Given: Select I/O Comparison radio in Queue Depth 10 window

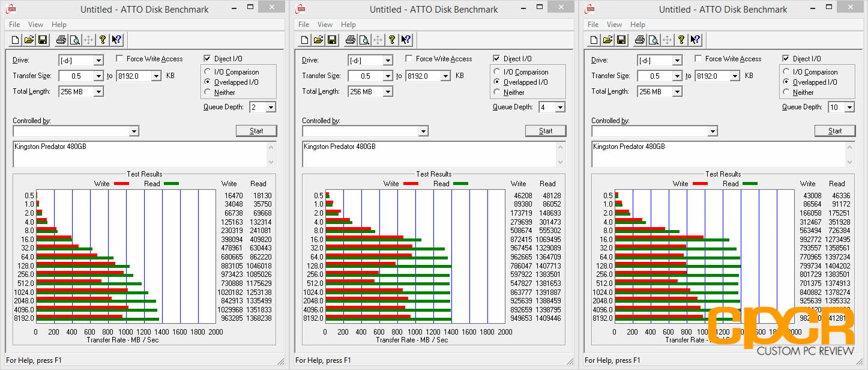Looking at the screenshot, I should pyautogui.click(x=787, y=72).
